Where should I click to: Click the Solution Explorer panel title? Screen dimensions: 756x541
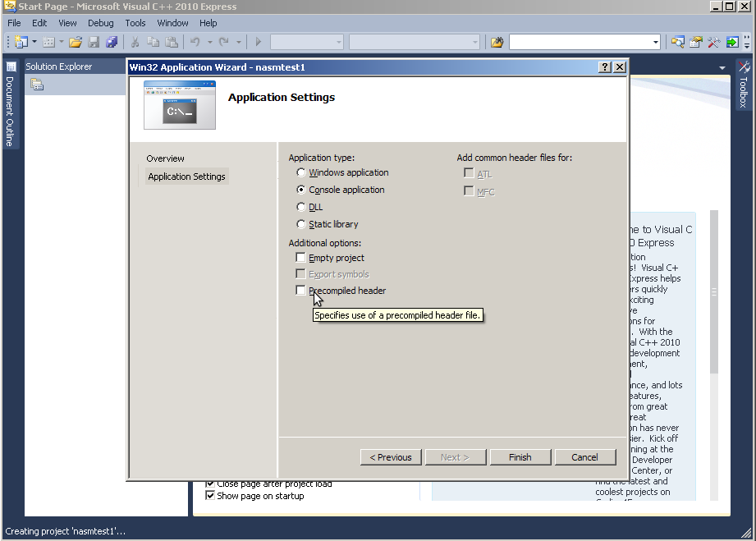59,66
